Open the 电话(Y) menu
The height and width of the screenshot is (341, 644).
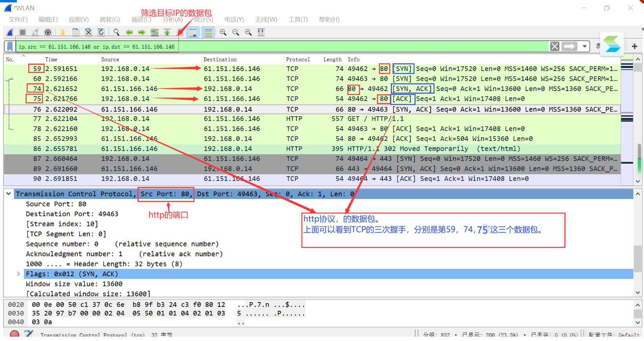click(234, 20)
